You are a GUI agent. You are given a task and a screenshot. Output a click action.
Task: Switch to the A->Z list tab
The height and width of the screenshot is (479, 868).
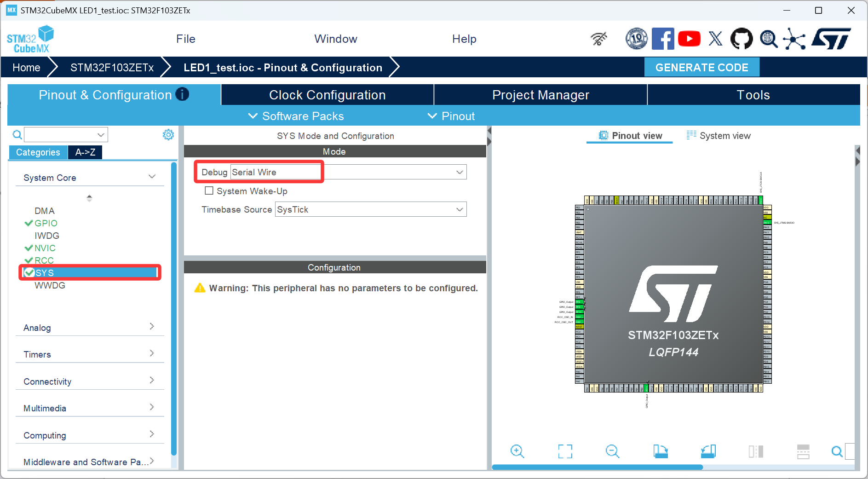tap(85, 152)
